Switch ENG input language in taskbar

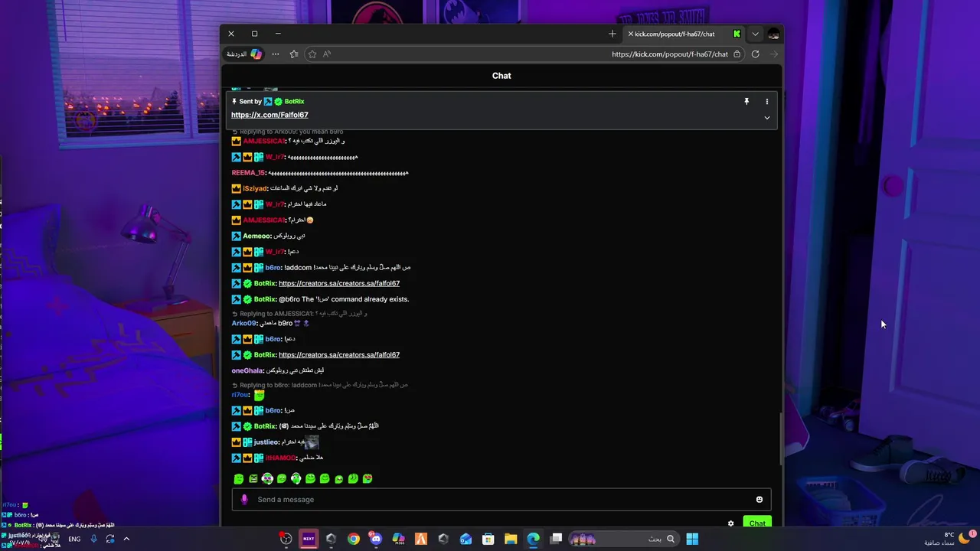(74, 539)
